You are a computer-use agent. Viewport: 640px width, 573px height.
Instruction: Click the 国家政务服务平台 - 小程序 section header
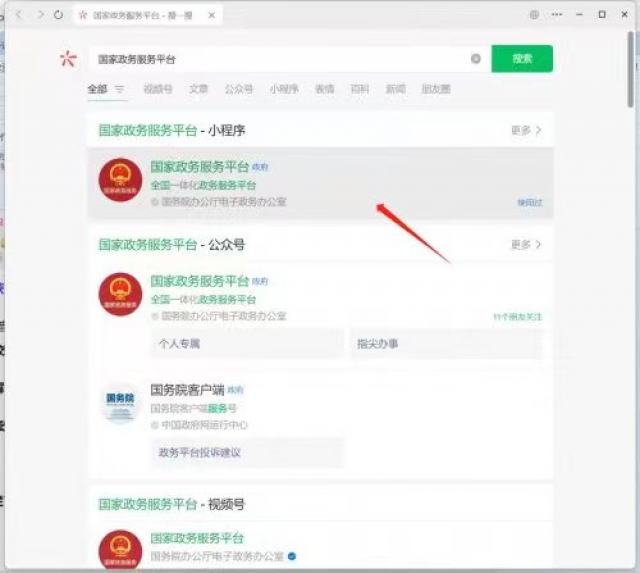coord(172,131)
